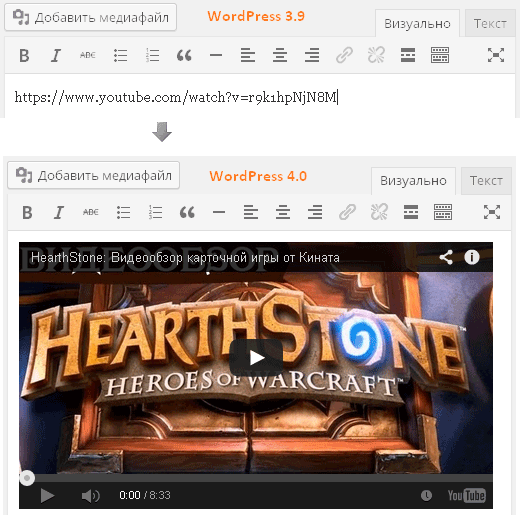Apply blockquote in WordPress 3.9 toolbar
The width and height of the screenshot is (520, 515).
click(184, 55)
